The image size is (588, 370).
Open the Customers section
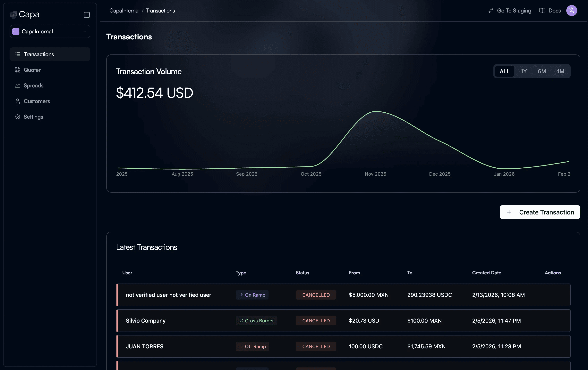click(37, 101)
